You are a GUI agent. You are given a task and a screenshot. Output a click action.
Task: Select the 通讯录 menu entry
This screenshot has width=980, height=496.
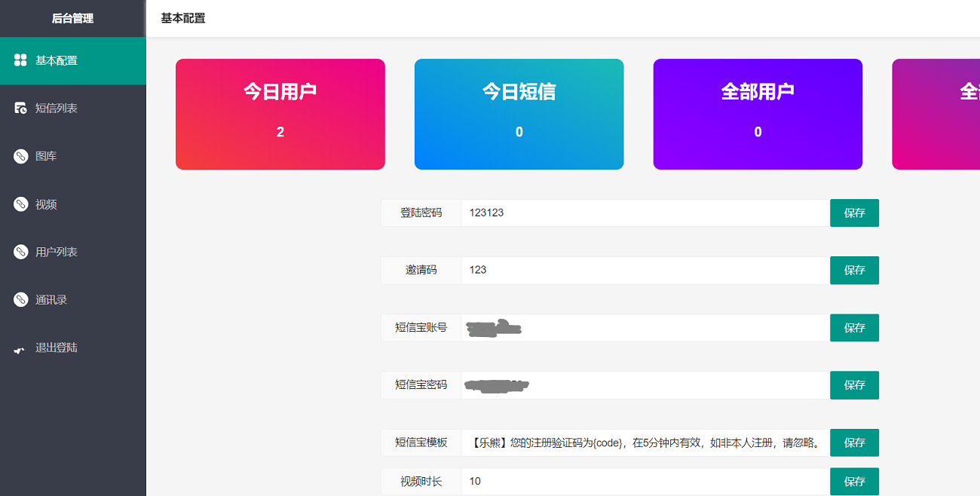(51, 300)
